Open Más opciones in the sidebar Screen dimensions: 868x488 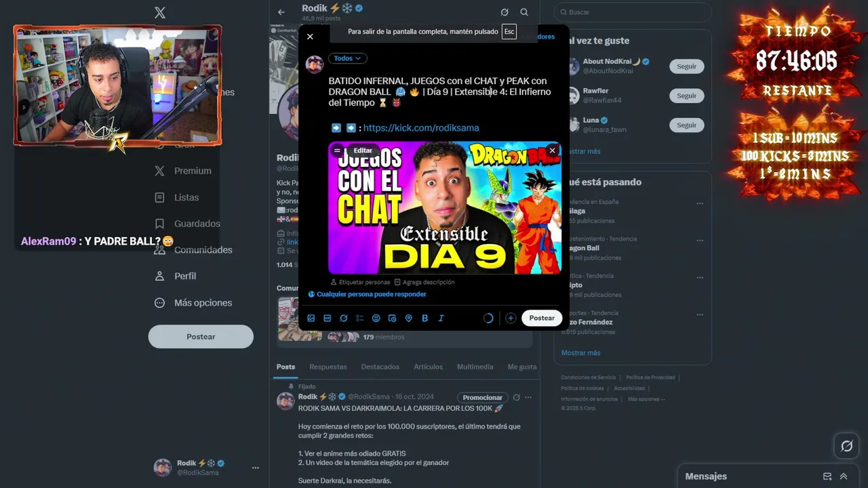(x=193, y=302)
